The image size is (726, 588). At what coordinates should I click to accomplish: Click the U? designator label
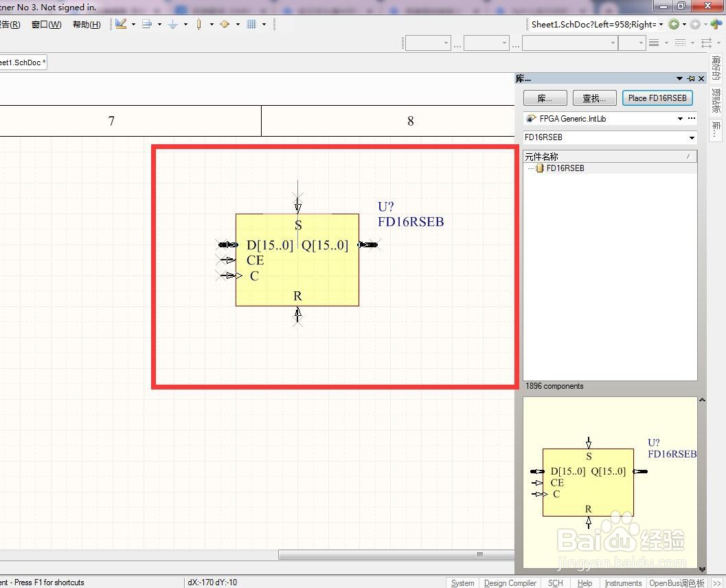(x=386, y=207)
